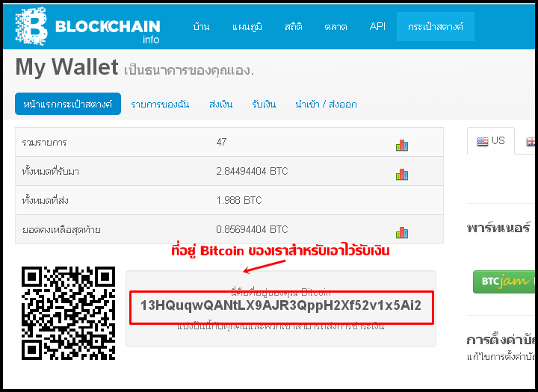The width and height of the screenshot is (538, 392).
Task: Click the Blockchain info logo
Action: coord(87,26)
